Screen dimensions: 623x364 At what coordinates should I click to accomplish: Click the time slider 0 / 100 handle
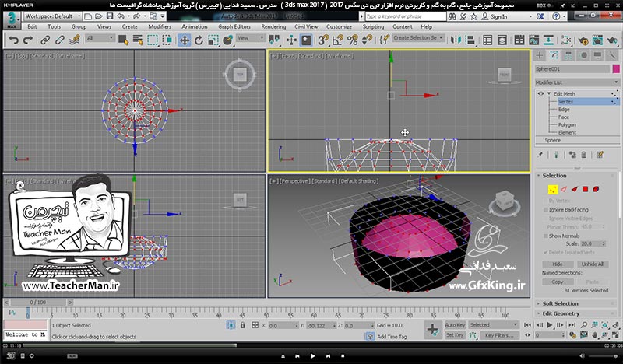click(x=38, y=302)
